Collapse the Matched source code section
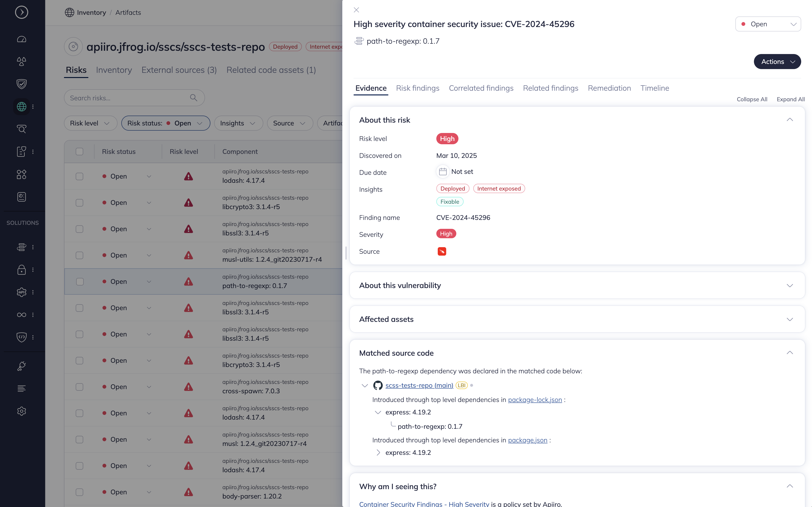Screen dimensions: 812x507 click(x=790, y=353)
